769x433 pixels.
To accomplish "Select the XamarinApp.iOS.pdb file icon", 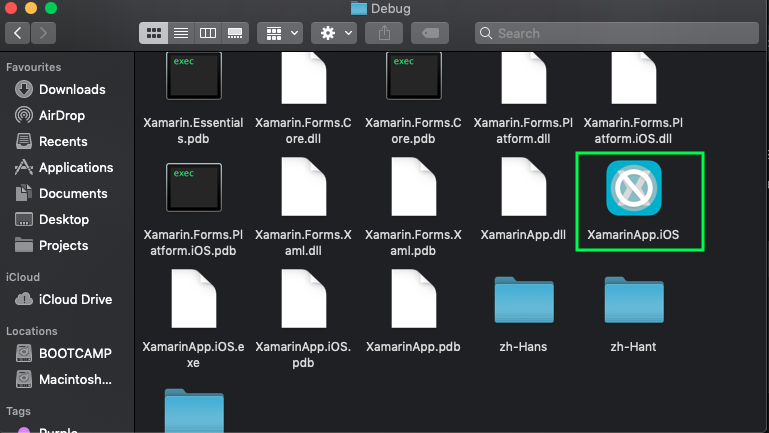I will tap(304, 299).
